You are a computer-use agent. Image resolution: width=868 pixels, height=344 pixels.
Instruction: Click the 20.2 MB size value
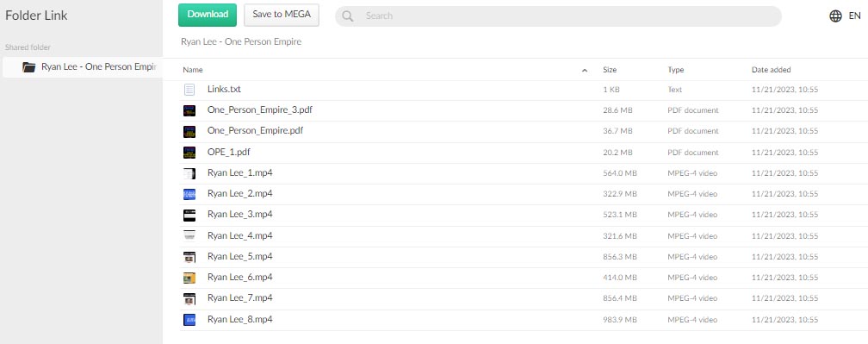coord(617,153)
